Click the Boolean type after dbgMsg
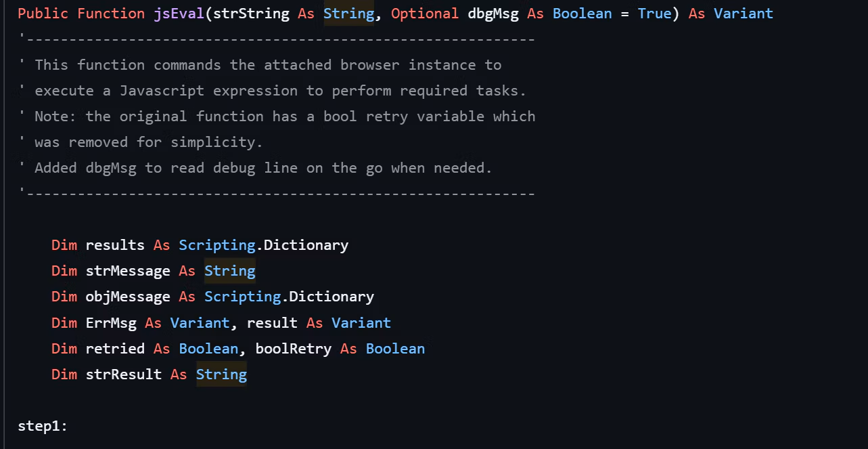This screenshot has height=449, width=868. (583, 14)
